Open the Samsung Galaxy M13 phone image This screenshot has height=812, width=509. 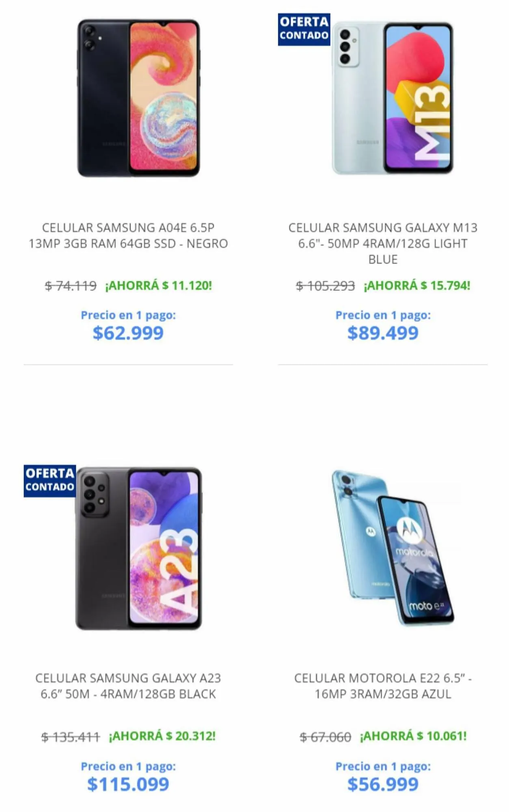coord(392,98)
